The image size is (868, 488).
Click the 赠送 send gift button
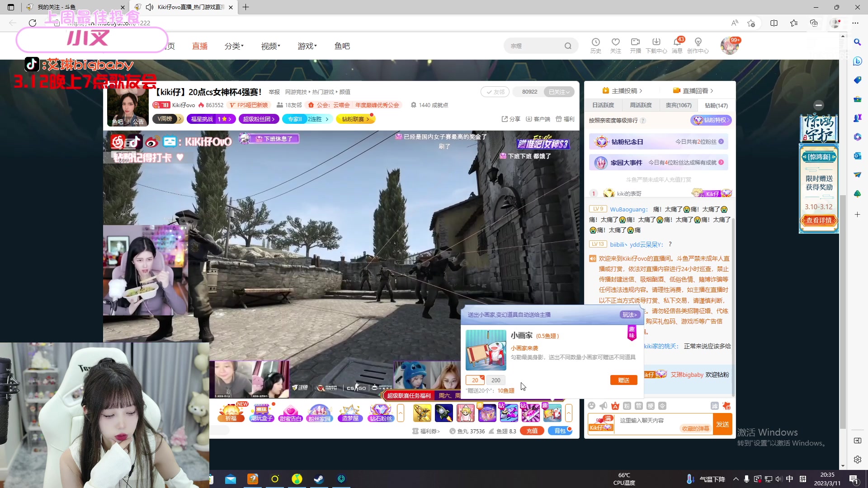click(x=624, y=380)
